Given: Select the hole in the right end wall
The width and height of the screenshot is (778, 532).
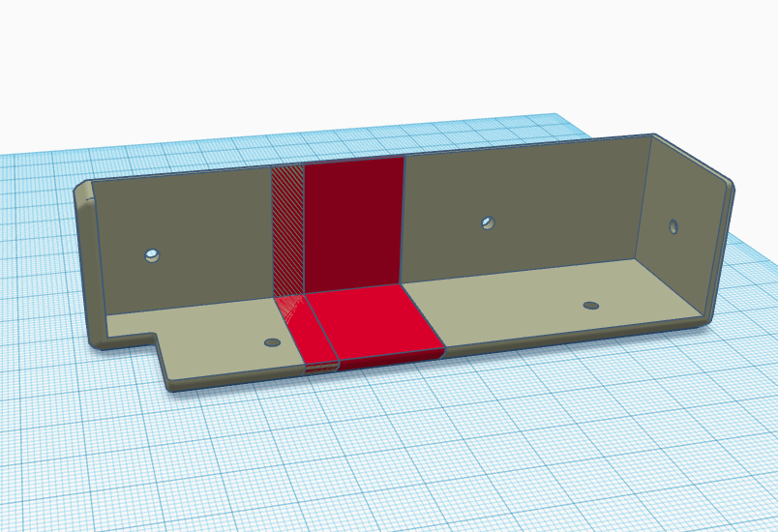Looking at the screenshot, I should [x=673, y=227].
